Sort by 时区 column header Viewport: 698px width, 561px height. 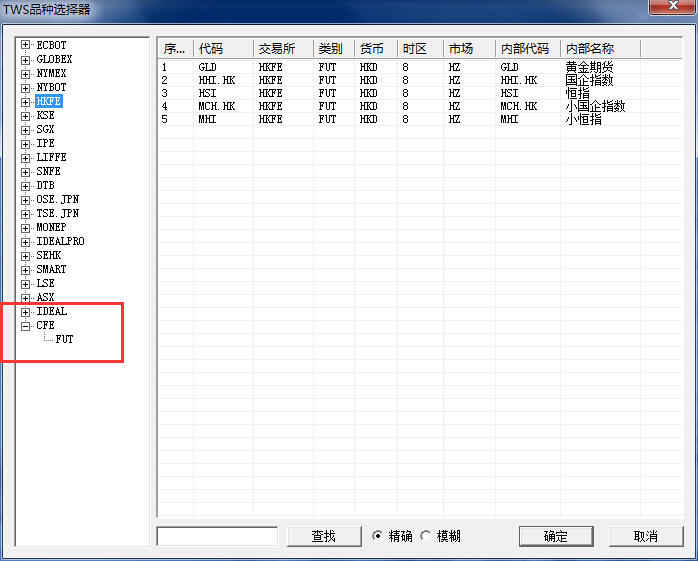tap(420, 49)
